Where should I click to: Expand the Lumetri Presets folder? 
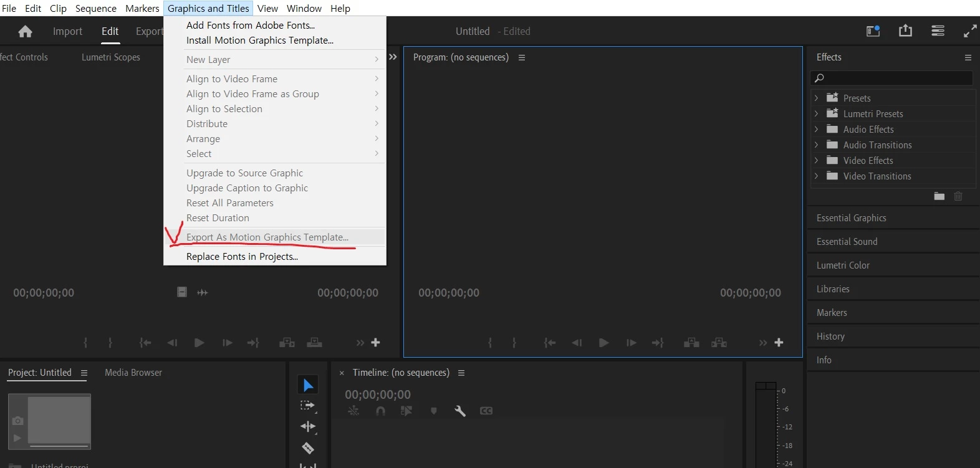pyautogui.click(x=816, y=113)
